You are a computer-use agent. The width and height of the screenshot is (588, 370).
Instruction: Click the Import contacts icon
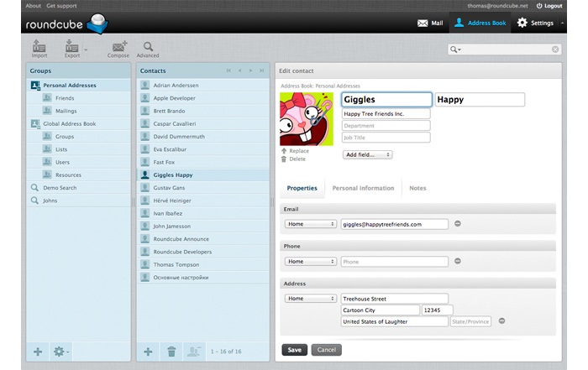(39, 47)
